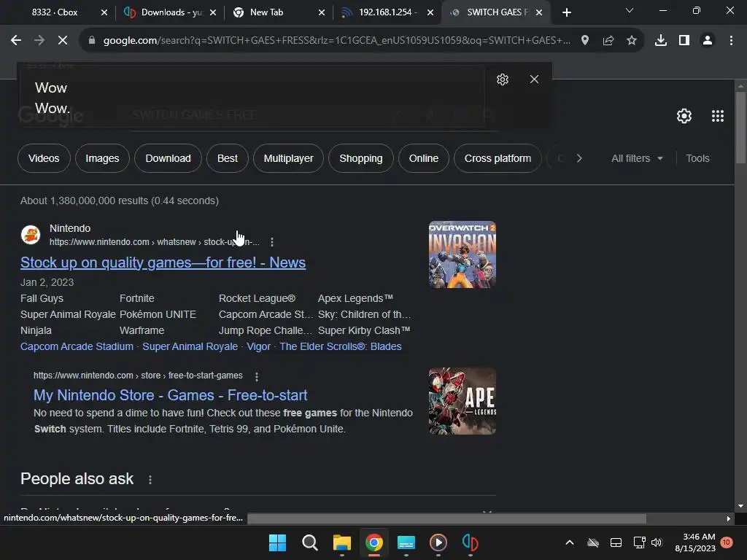Open the Vigor sitelink
The height and width of the screenshot is (560, 747).
click(259, 346)
